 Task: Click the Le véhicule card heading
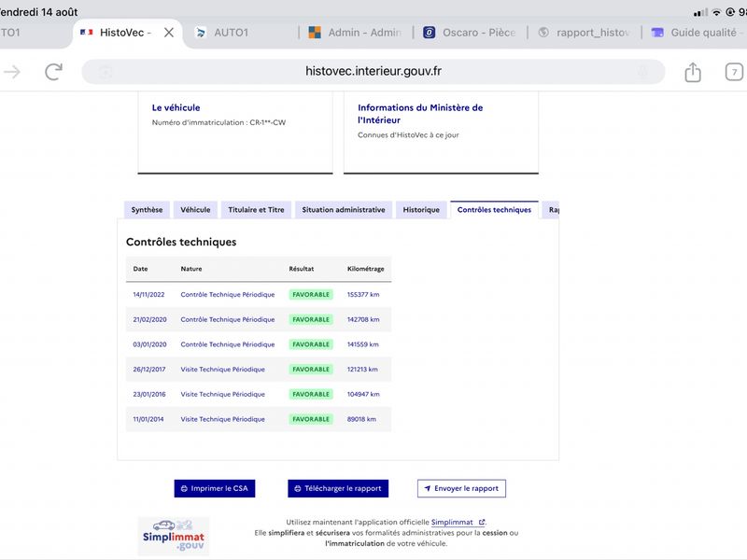pyautogui.click(x=176, y=107)
